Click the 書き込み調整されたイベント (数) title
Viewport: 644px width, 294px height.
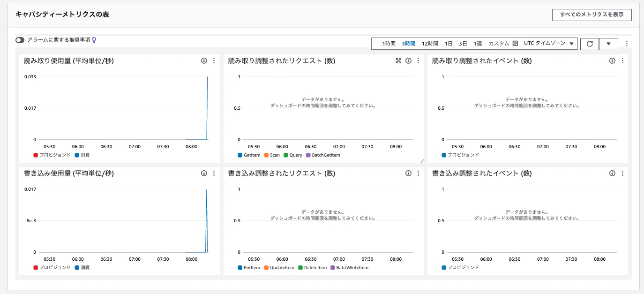tap(482, 173)
